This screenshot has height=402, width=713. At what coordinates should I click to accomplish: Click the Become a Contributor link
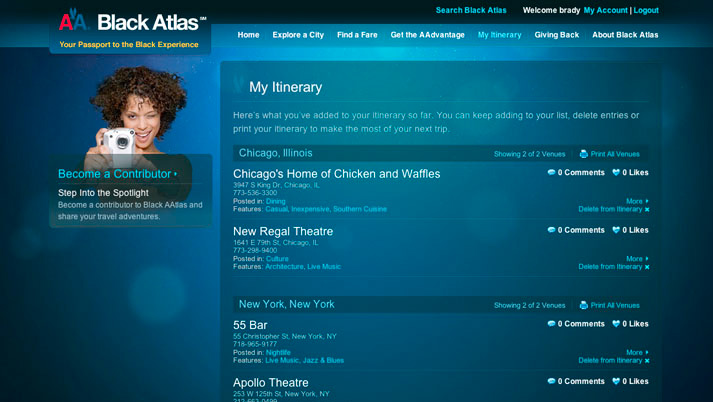(x=117, y=174)
